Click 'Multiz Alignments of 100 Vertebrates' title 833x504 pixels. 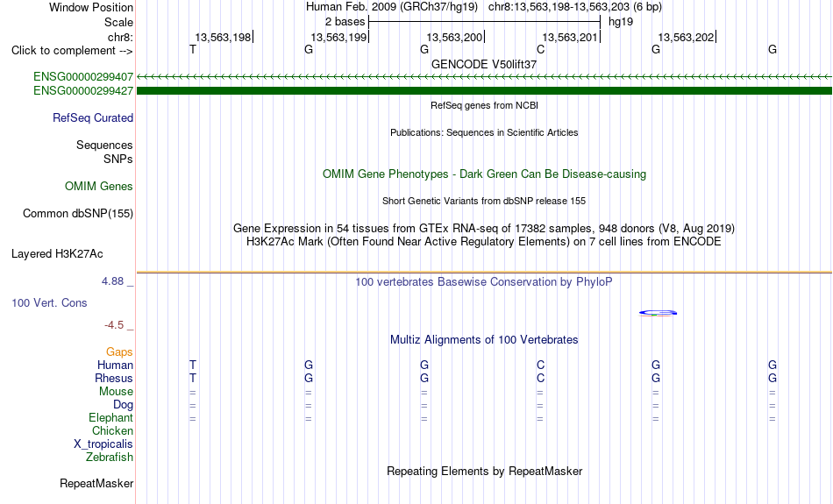pyautogui.click(x=484, y=340)
